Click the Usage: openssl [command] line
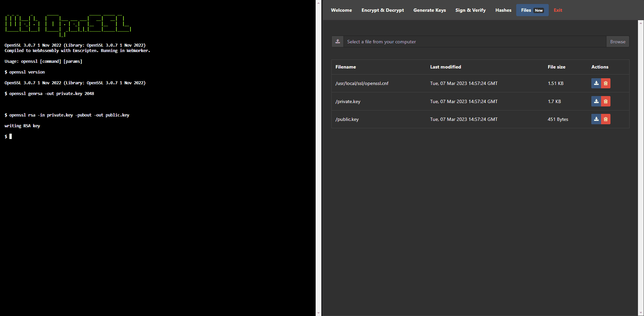This screenshot has width=644, height=316. [43, 61]
